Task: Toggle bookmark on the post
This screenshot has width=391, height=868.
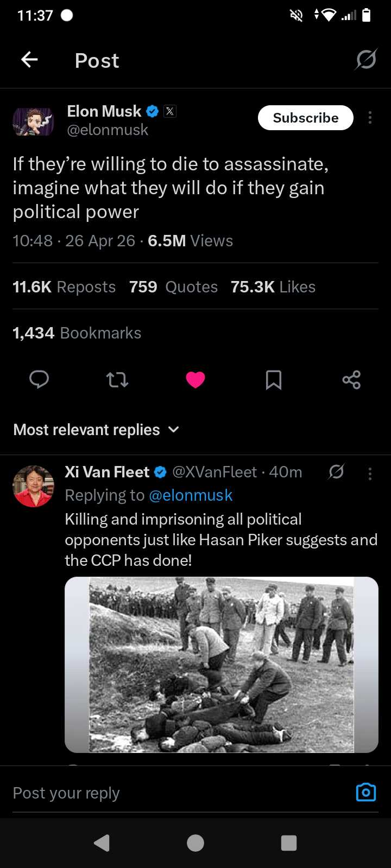Action: pos(274,379)
